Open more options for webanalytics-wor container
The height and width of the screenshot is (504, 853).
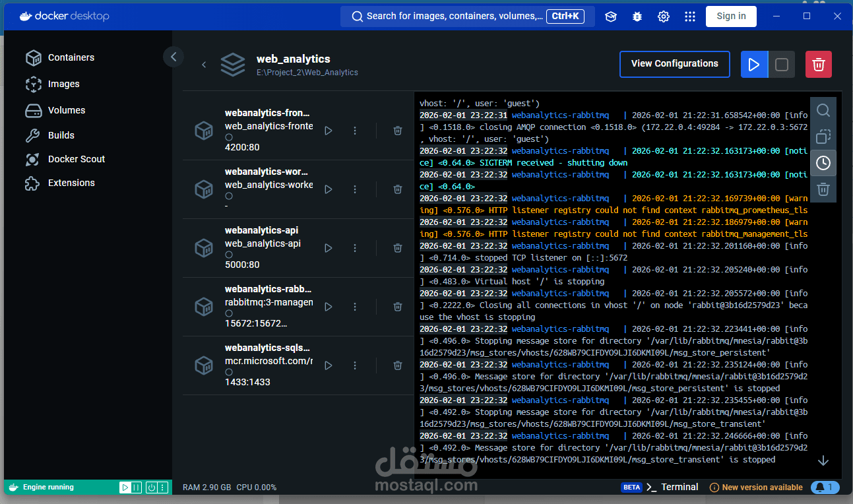pyautogui.click(x=355, y=189)
